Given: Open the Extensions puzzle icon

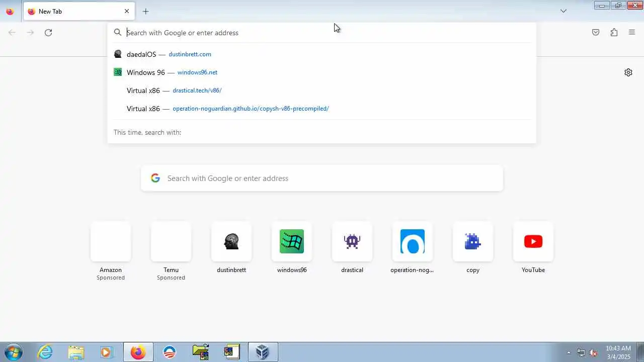Looking at the screenshot, I should click(614, 33).
